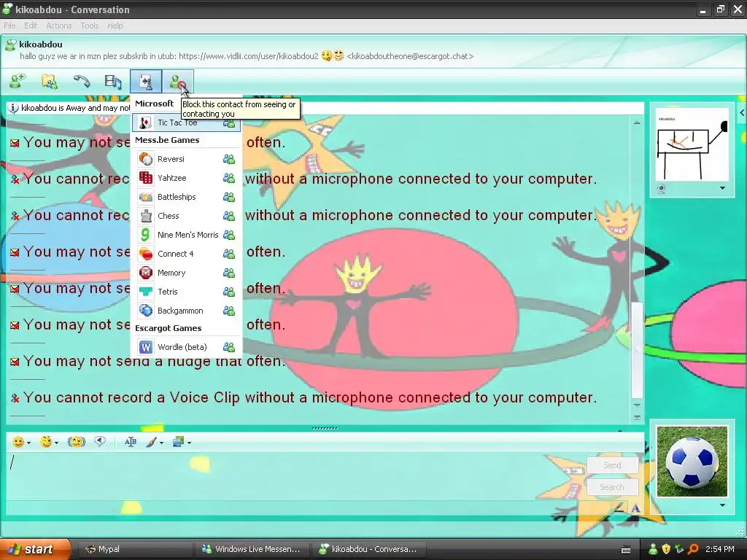Launch the Memory game
The image size is (747, 560).
click(186, 273)
